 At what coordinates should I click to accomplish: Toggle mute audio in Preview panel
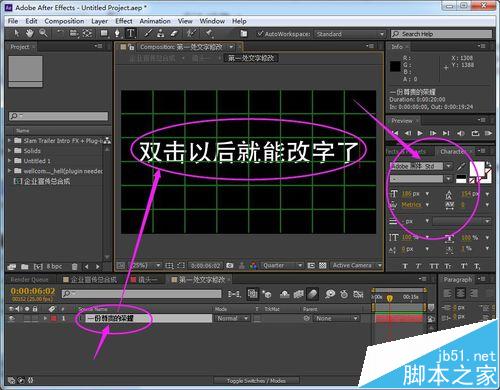[461, 133]
